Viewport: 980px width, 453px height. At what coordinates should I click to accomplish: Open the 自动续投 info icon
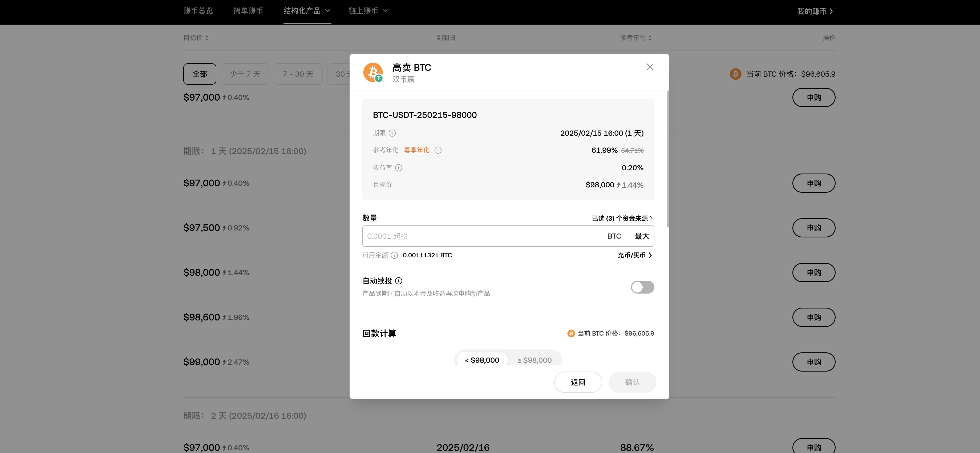pos(399,281)
